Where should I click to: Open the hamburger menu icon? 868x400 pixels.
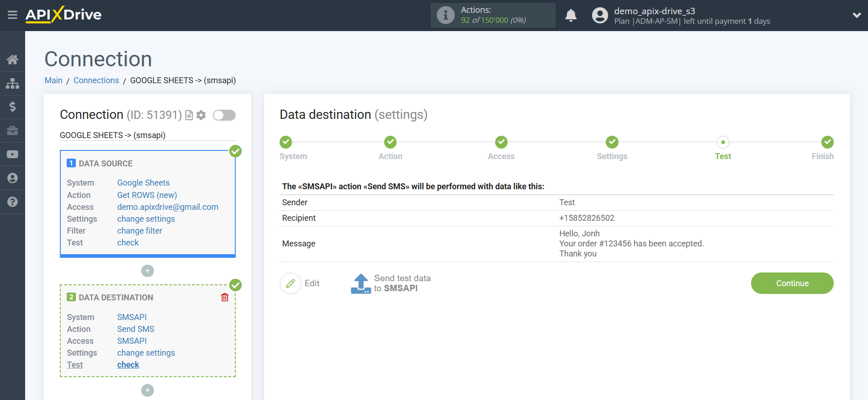tap(12, 15)
